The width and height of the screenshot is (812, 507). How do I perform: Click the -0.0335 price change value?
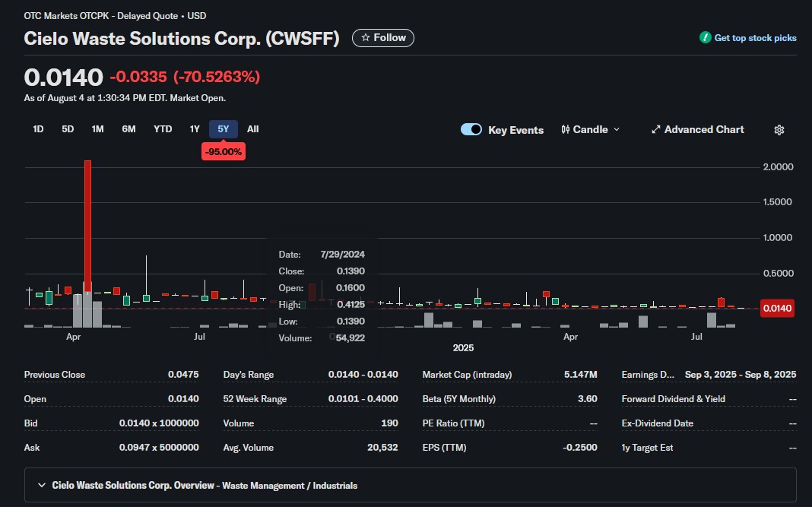coord(138,77)
